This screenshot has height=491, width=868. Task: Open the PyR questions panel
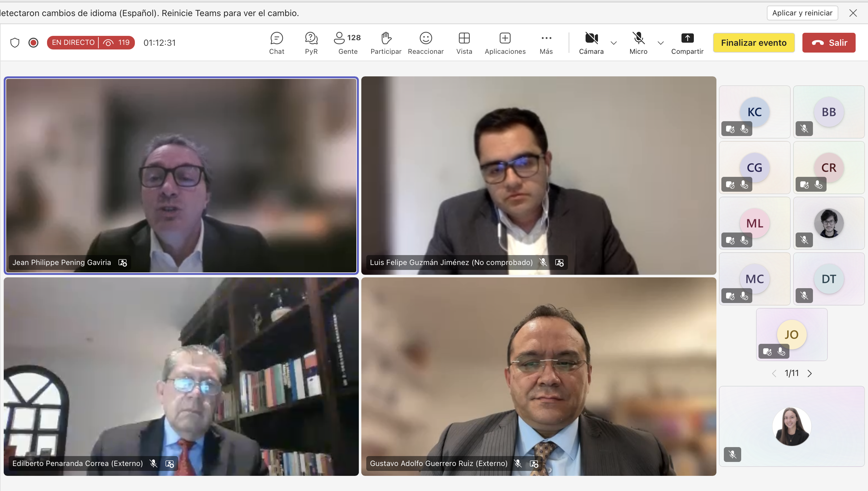coord(311,43)
